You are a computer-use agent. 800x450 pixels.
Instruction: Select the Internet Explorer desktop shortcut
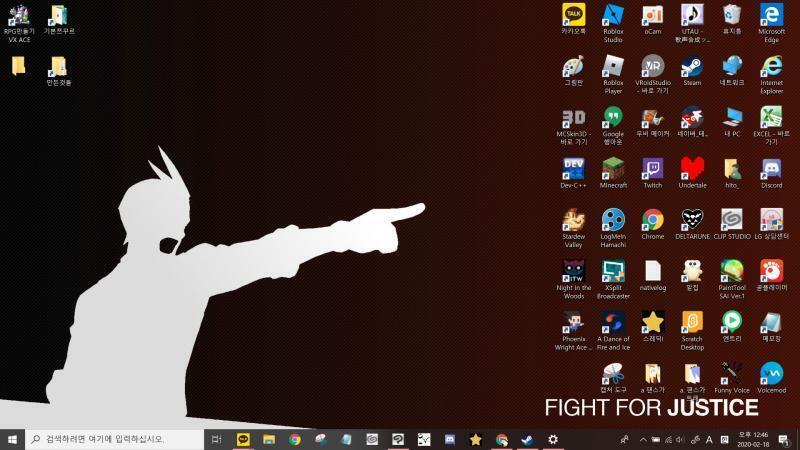click(771, 74)
